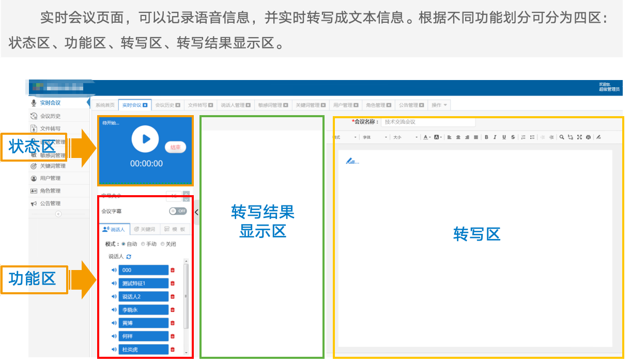The width and height of the screenshot is (631, 364).
Task: Refresh the 说话人 speaker list
Action: point(129,257)
